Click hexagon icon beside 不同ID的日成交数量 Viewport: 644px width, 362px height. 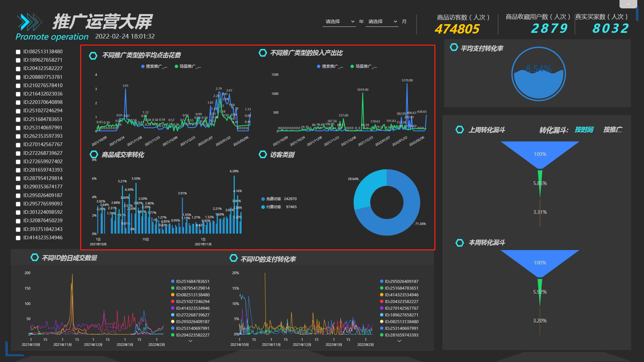tap(35, 257)
